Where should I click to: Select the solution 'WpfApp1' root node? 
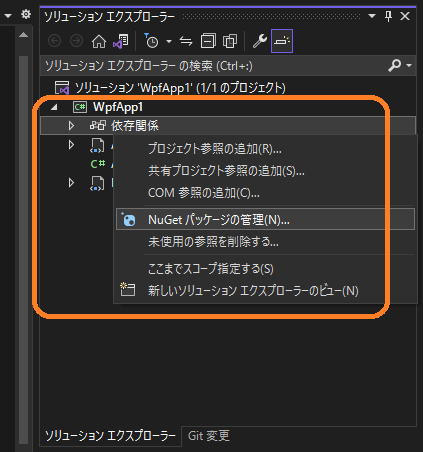pyautogui.click(x=180, y=88)
